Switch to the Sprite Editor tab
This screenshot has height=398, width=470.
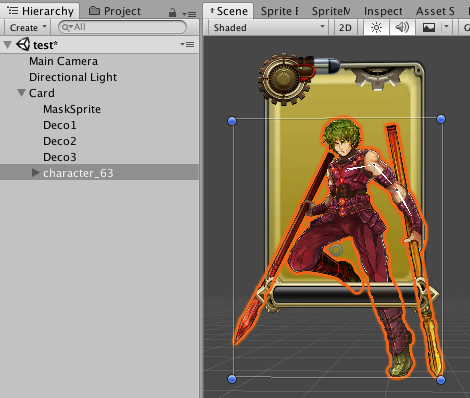click(x=279, y=11)
